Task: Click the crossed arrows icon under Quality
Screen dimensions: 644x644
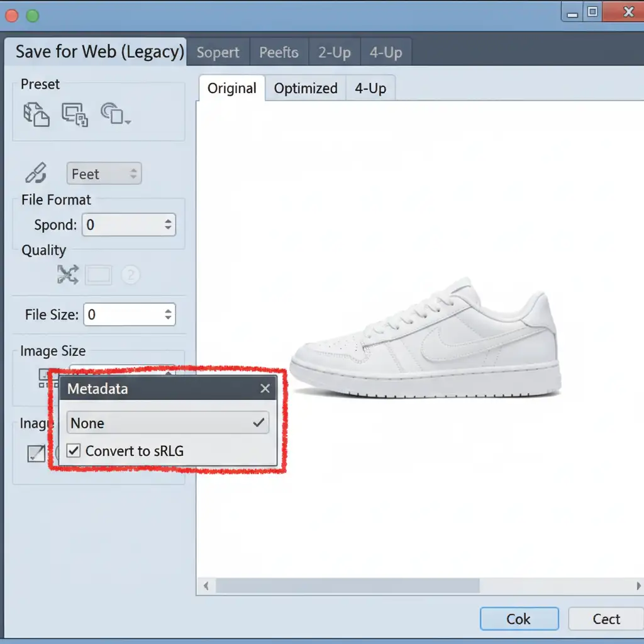Action: (67, 275)
